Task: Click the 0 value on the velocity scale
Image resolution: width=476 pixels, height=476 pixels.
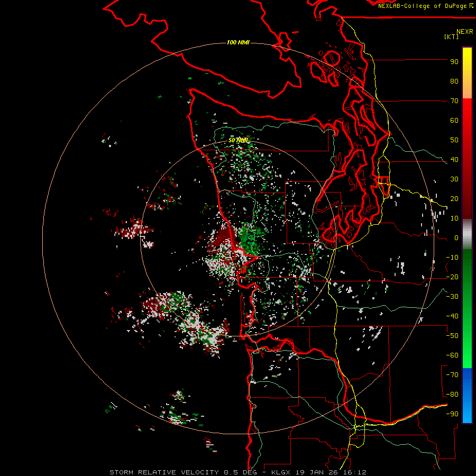Action: pyautogui.click(x=456, y=238)
